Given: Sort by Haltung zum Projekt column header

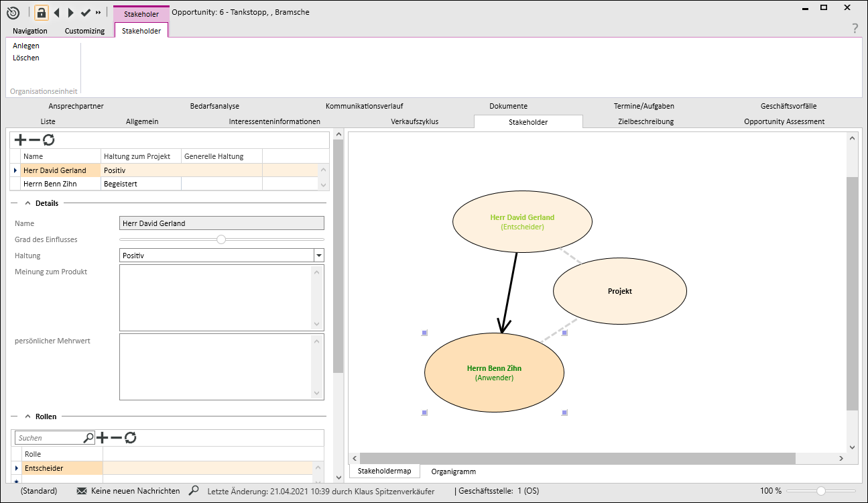Looking at the screenshot, I should (141, 156).
